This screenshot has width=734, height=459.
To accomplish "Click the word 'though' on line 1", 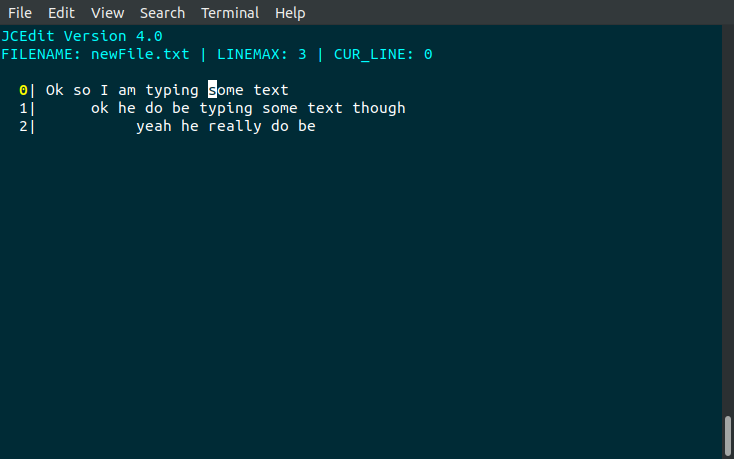I will 379,108.
